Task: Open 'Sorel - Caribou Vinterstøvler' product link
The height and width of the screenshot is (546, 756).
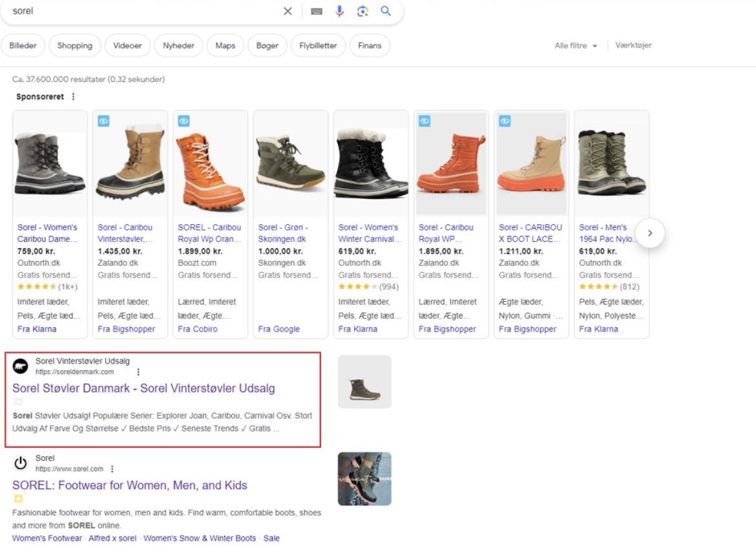Action: point(125,233)
